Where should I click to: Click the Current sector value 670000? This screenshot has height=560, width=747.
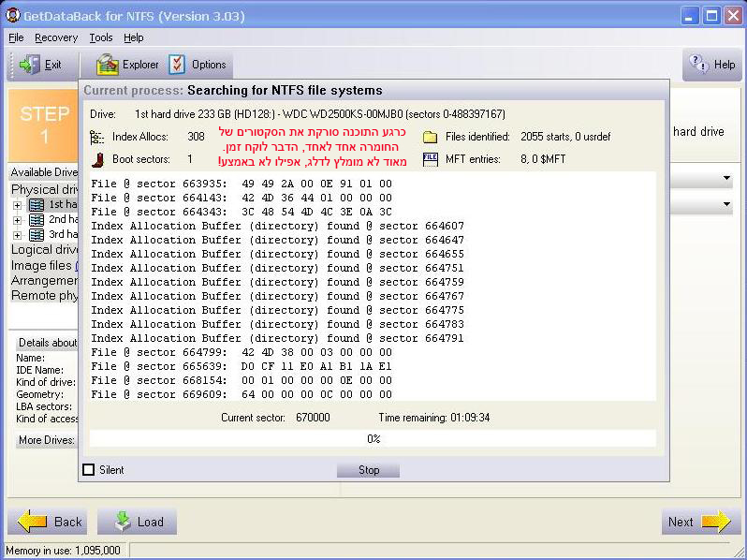[x=313, y=418]
